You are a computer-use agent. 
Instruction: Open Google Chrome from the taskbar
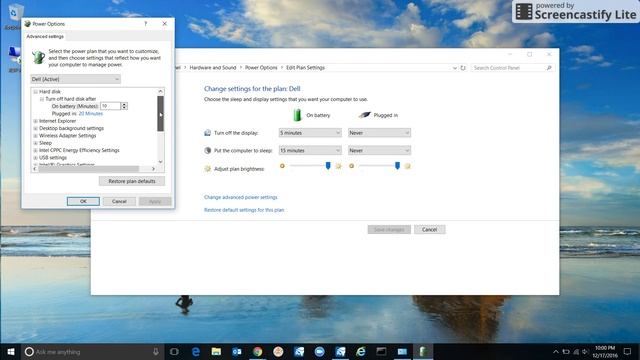point(258,351)
